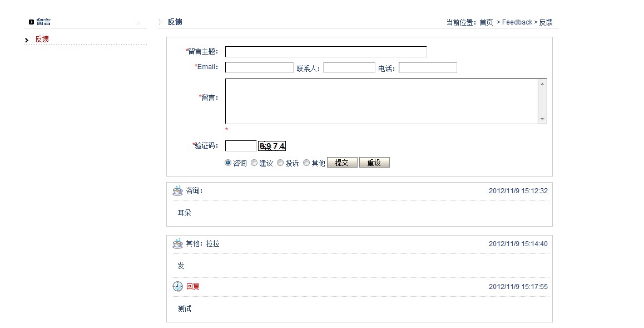The height and width of the screenshot is (328, 644).
Task: Focus the 留言主题 subject input field
Action: (x=326, y=52)
